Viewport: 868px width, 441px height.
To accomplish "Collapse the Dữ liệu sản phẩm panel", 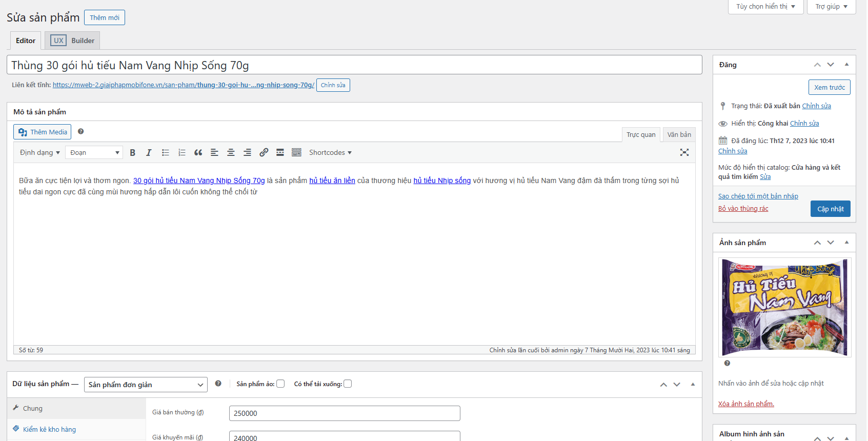I will tap(693, 385).
